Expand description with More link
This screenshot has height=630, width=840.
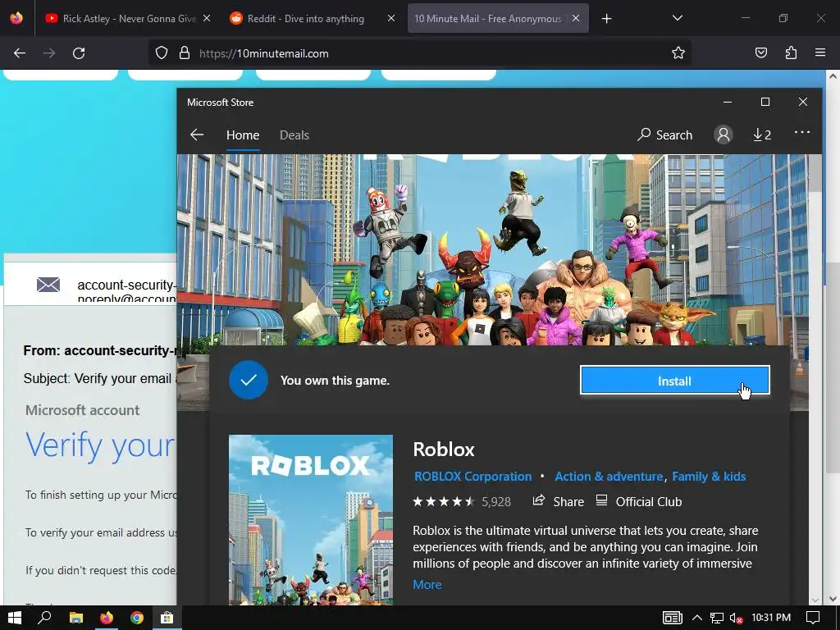pyautogui.click(x=427, y=584)
